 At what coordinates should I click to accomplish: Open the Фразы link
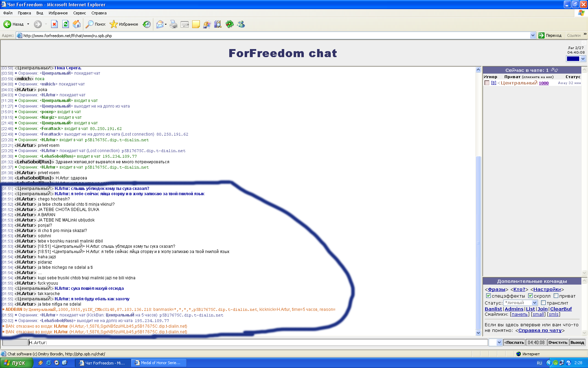pyautogui.click(x=497, y=289)
